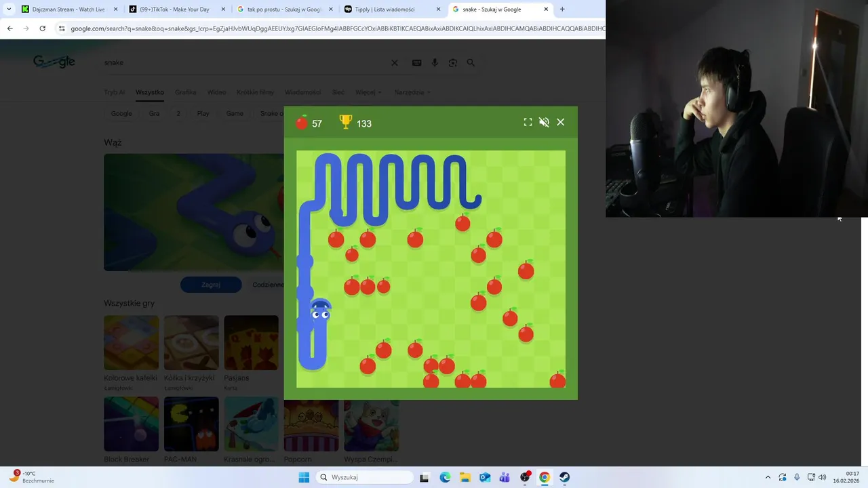
Task: Click the search field containing 'snake'
Action: (244, 62)
